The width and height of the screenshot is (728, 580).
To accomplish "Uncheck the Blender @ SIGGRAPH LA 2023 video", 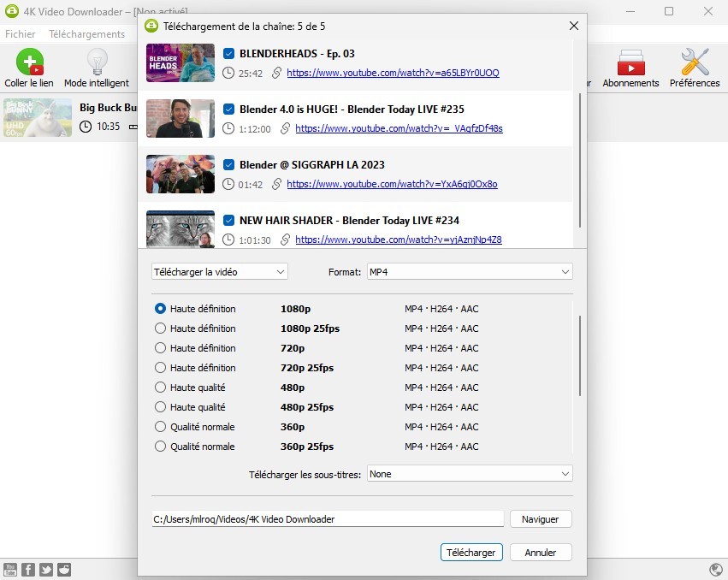I will (x=228, y=164).
